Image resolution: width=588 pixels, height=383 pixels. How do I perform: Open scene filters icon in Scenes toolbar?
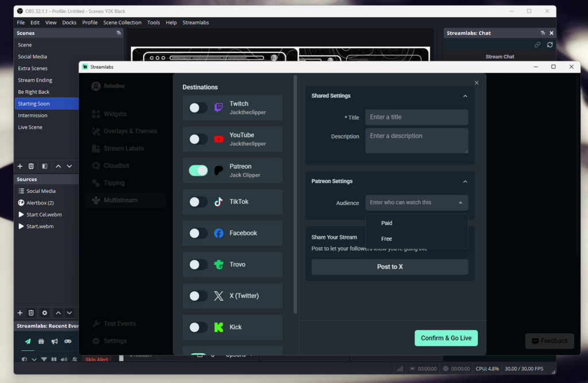click(45, 166)
